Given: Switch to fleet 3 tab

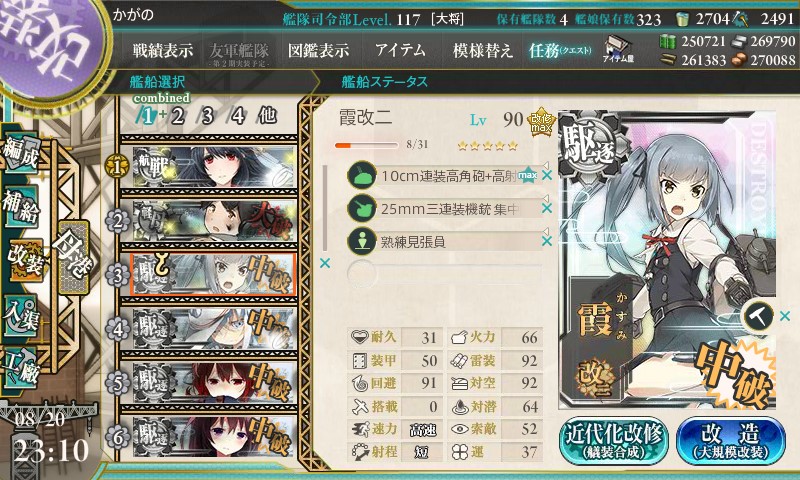Looking at the screenshot, I should 207,116.
